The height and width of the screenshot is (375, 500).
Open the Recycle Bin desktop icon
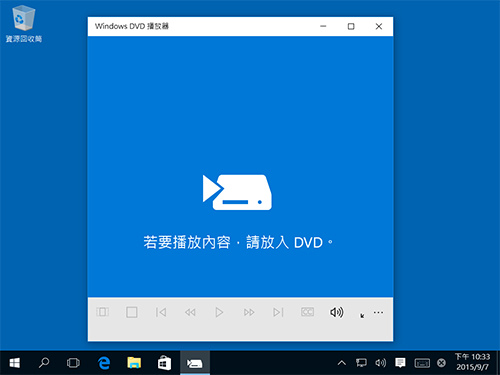[x=24, y=24]
